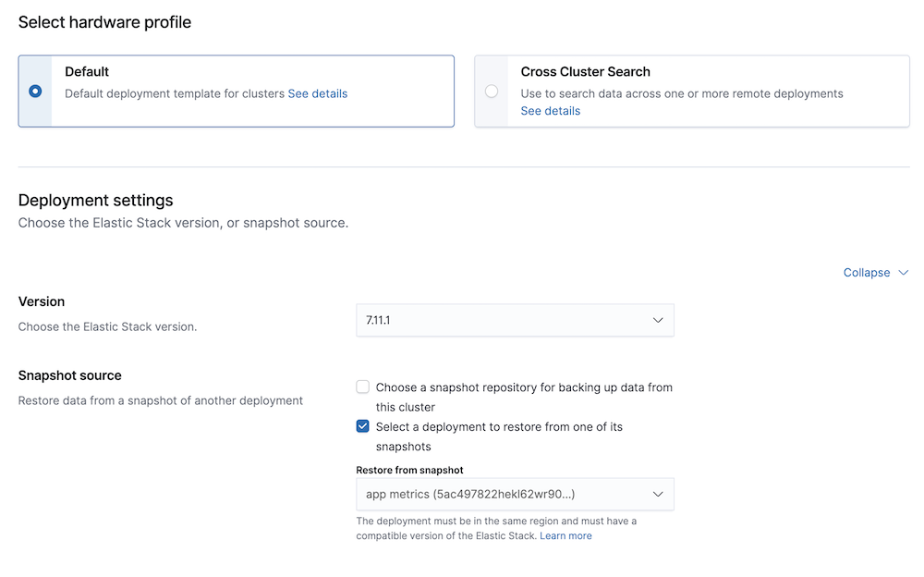The height and width of the screenshot is (577, 924).
Task: Click the chevron on the snapshot dropdown
Action: pyautogui.click(x=658, y=494)
